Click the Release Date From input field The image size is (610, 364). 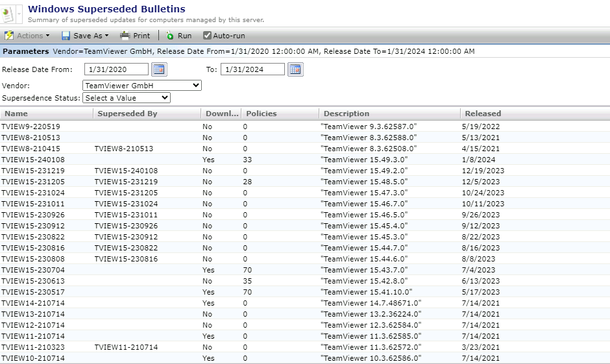tap(116, 69)
